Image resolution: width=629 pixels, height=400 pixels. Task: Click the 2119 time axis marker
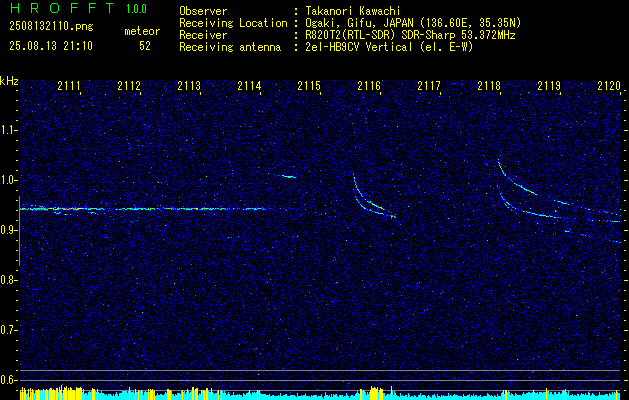tap(549, 86)
